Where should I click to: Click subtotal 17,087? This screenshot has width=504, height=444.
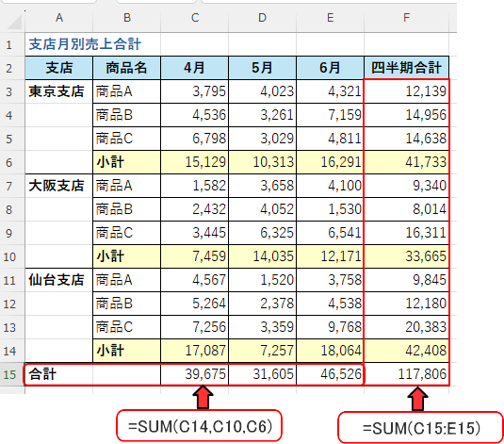click(x=194, y=351)
